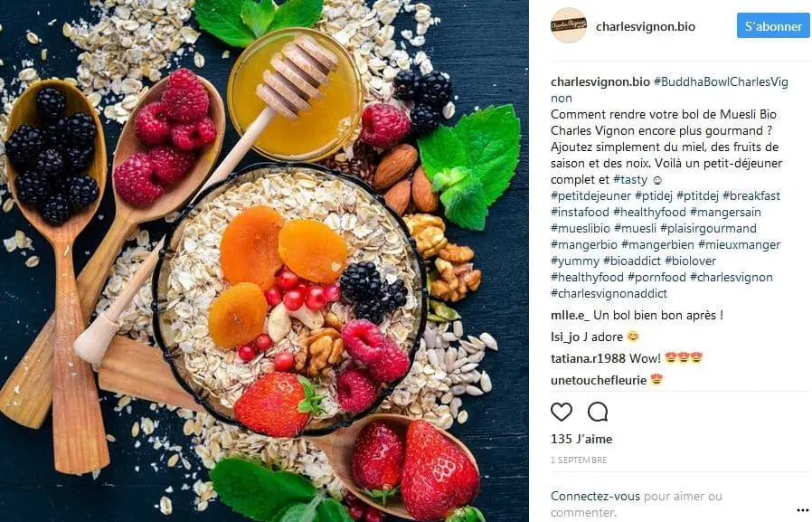Visit commenter unetouchefleurie profile
The height and width of the screenshot is (522, 812).
[599, 380]
